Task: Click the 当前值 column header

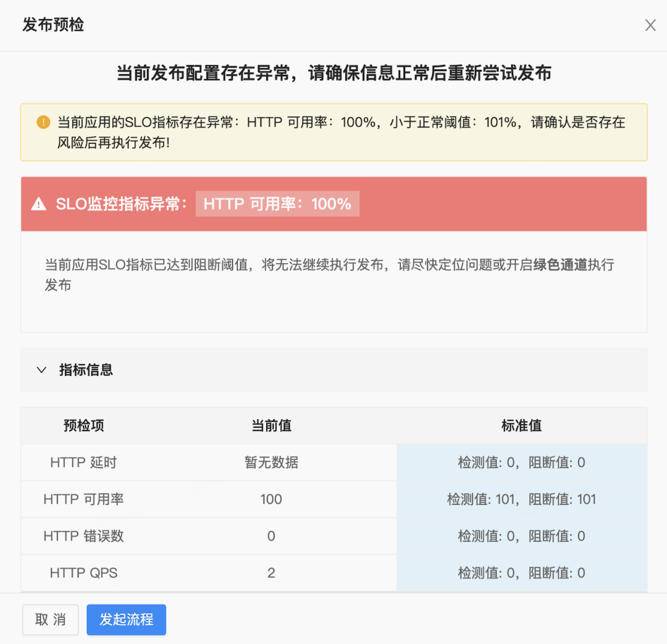Action: tap(271, 425)
